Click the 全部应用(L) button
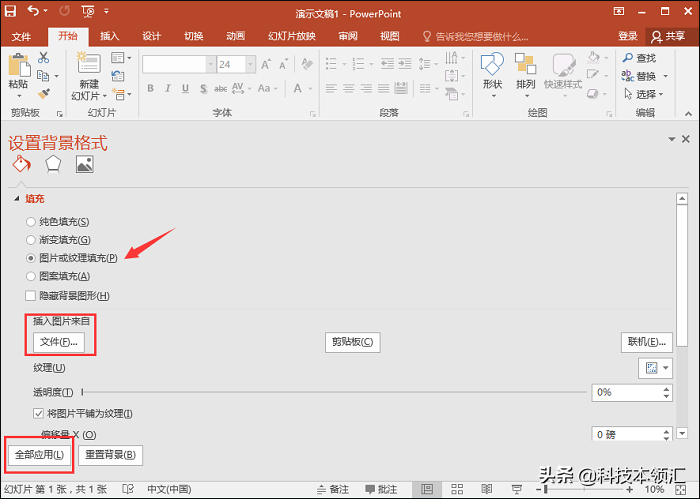Viewport: 700px width, 499px height. click(x=39, y=455)
